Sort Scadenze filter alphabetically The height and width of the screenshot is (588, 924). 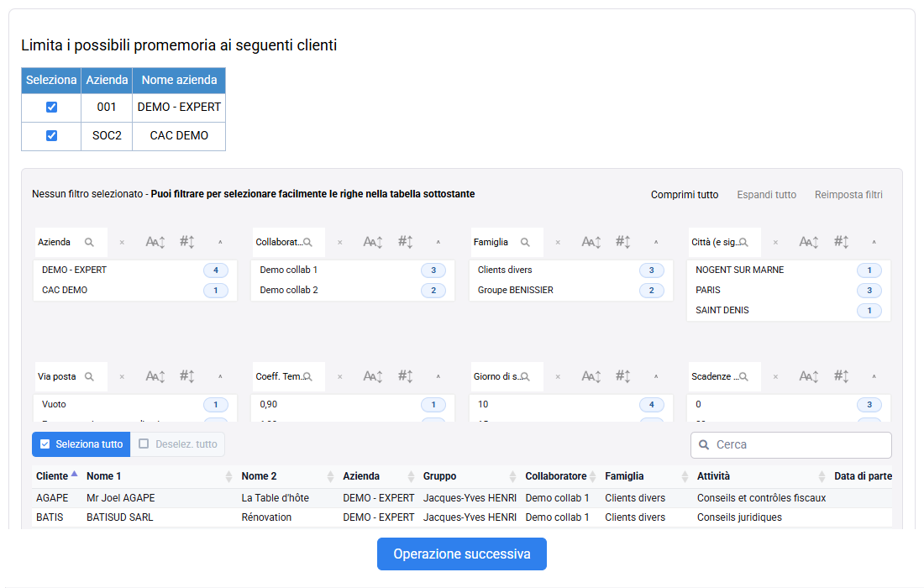pyautogui.click(x=808, y=376)
